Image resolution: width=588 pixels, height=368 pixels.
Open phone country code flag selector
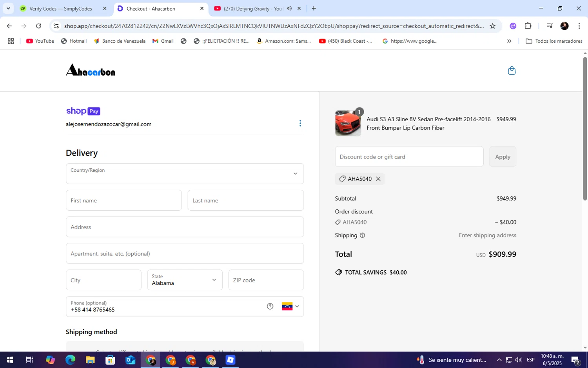(x=290, y=306)
